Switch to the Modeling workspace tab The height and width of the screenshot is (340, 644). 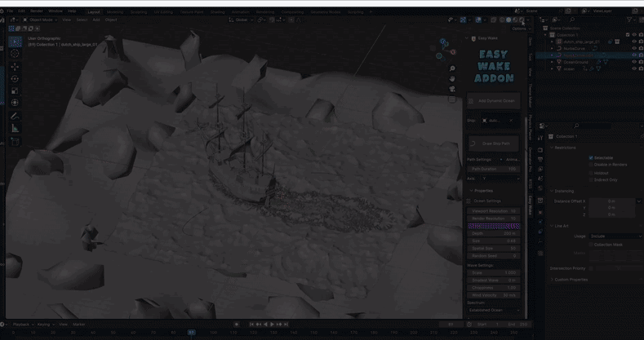coord(115,12)
